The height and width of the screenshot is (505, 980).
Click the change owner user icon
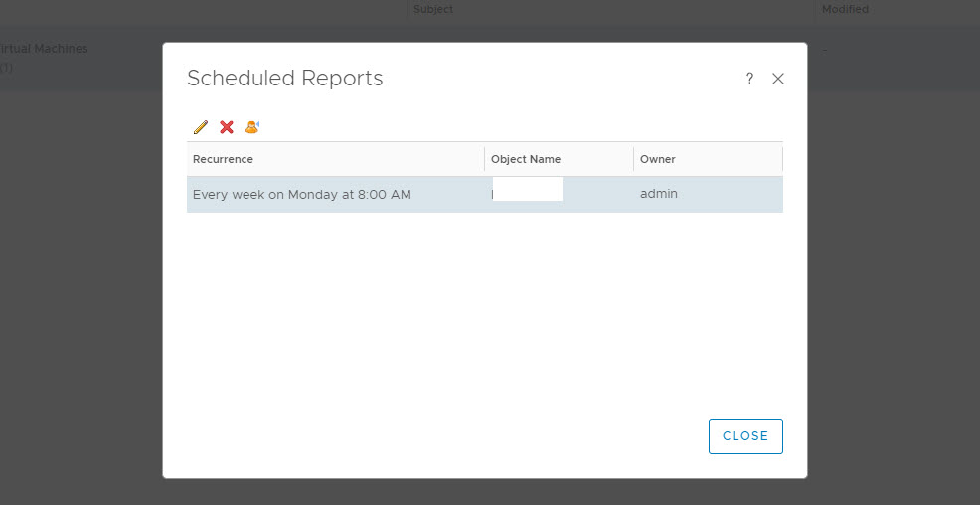252,127
